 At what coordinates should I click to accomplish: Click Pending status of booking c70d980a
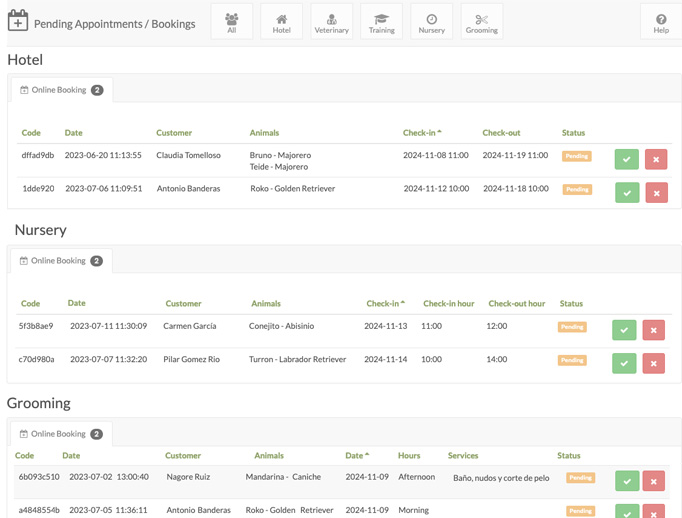(572, 360)
